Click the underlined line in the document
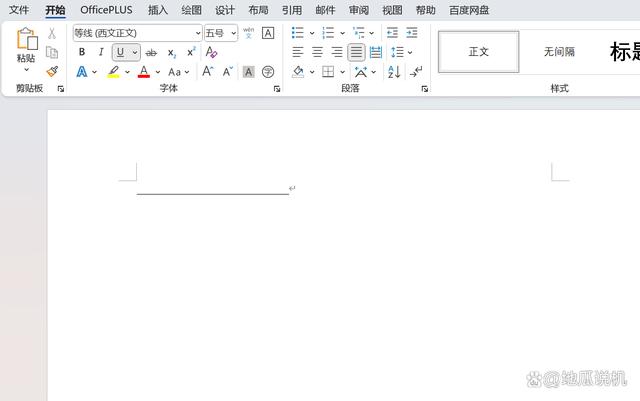The height and width of the screenshot is (401, 640). pyautogui.click(x=212, y=190)
